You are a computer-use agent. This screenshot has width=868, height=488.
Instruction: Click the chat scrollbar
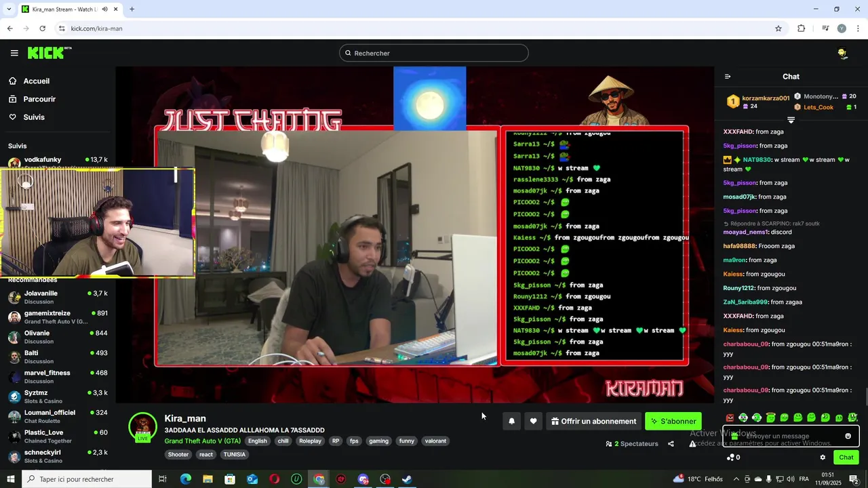[865, 395]
